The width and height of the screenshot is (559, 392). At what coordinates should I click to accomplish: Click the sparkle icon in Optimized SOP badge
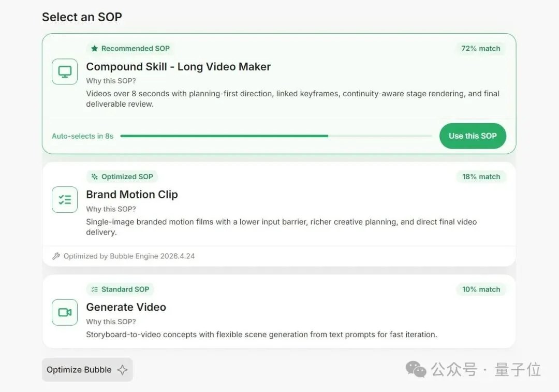[94, 177]
